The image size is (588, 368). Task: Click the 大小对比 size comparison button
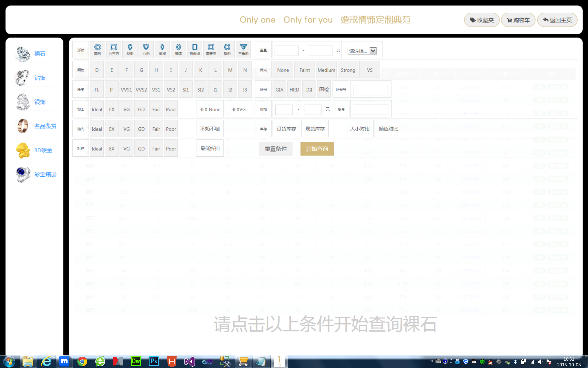click(x=360, y=129)
